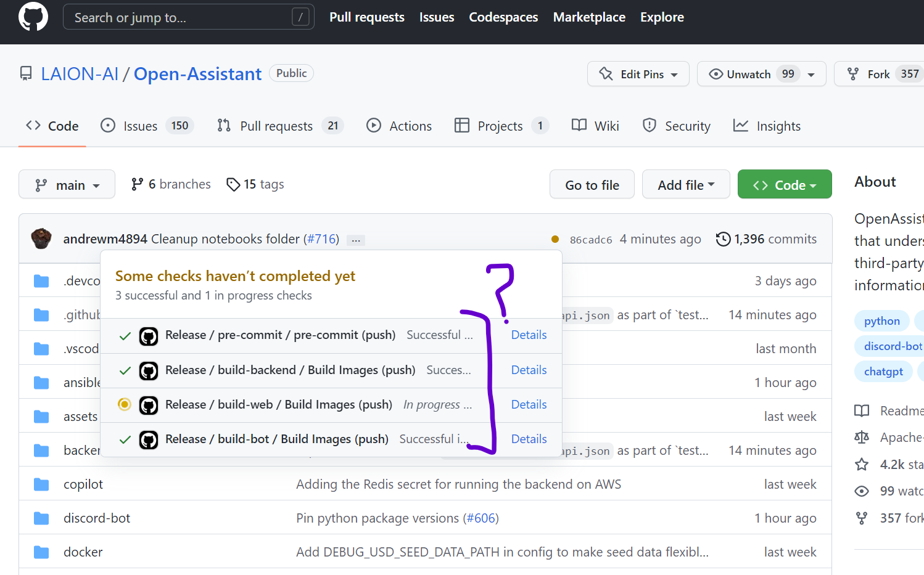Select Marketplace in the top navigation
The height and width of the screenshot is (575, 924).
pos(589,17)
